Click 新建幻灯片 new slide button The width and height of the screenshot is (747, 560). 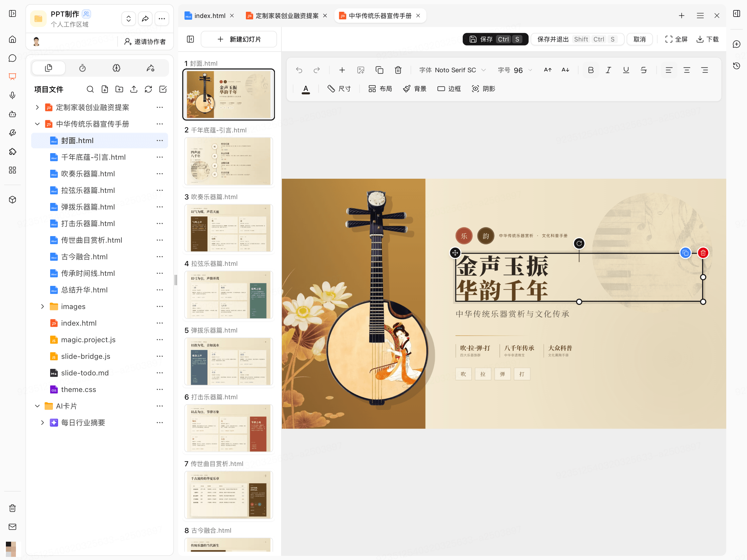239,39
